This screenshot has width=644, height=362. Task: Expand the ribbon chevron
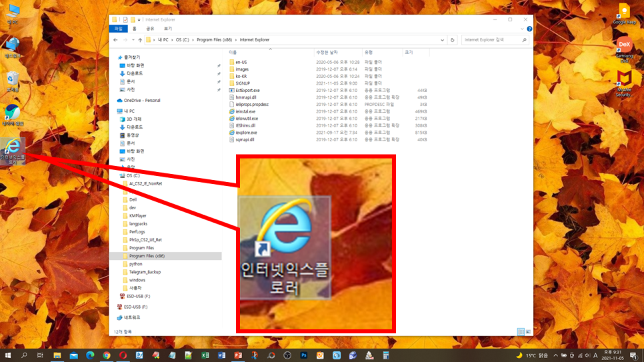pyautogui.click(x=522, y=29)
